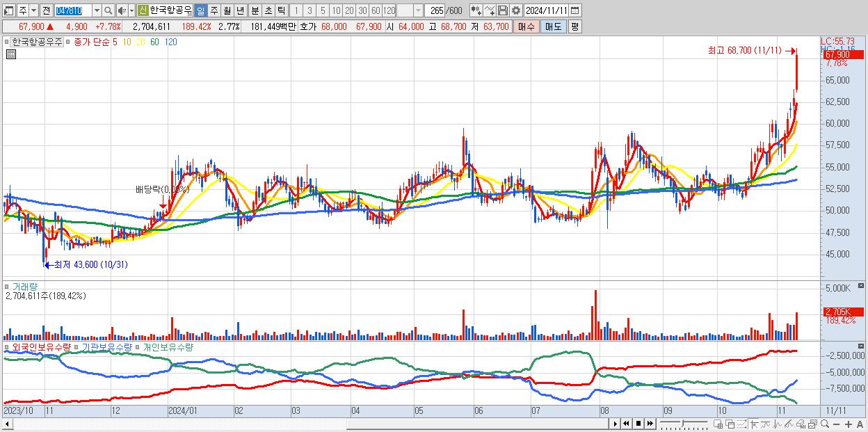Select the 10 interval button
This screenshot has height=432, width=868.
point(336,10)
